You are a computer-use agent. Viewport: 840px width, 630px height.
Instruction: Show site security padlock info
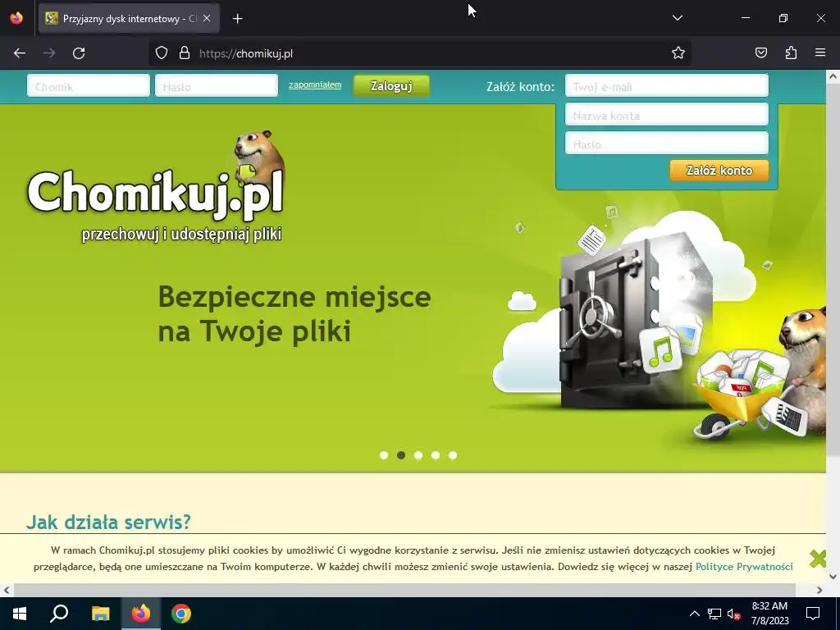185,53
